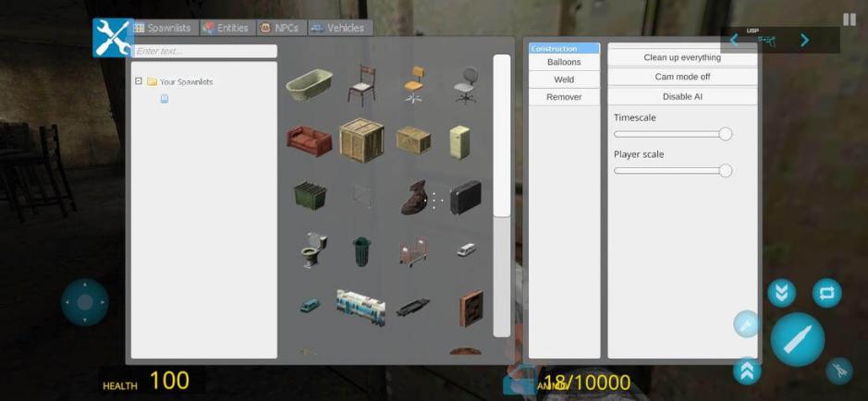Select the Construction category header
This screenshot has height=401, width=868.
[564, 49]
